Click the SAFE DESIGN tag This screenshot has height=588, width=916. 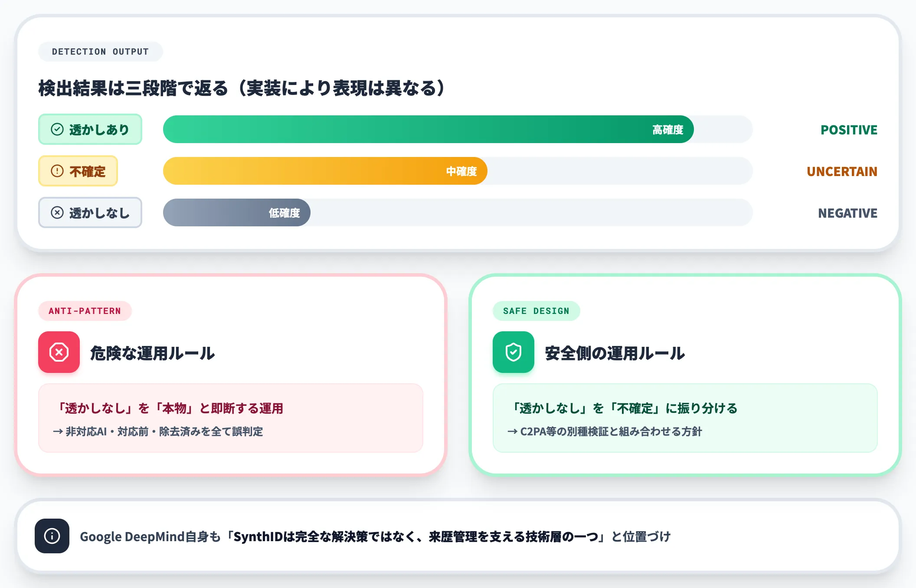coord(537,311)
